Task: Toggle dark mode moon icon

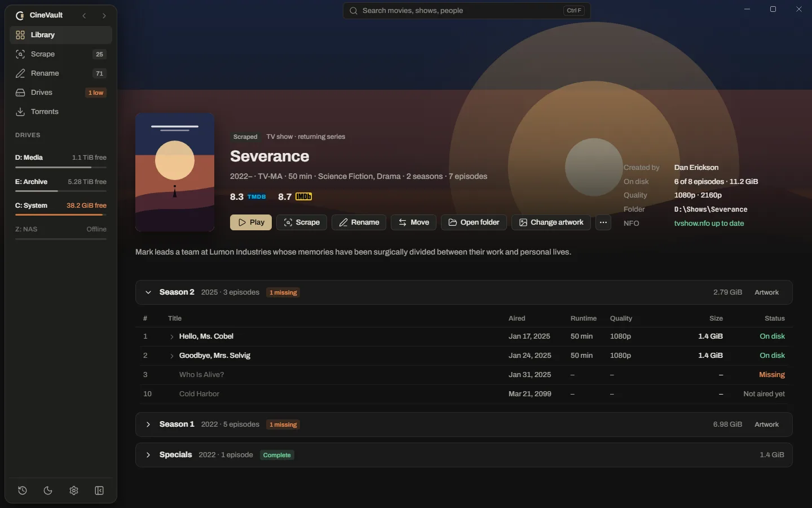Action: (x=48, y=491)
